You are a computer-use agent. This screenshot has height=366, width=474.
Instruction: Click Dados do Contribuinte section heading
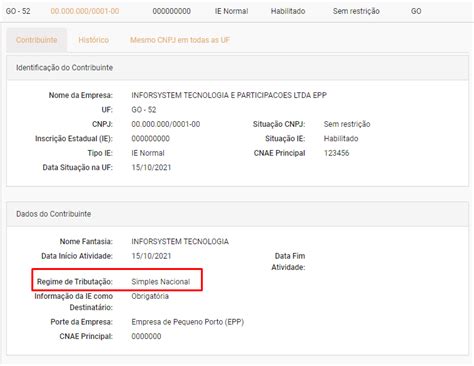coord(53,214)
